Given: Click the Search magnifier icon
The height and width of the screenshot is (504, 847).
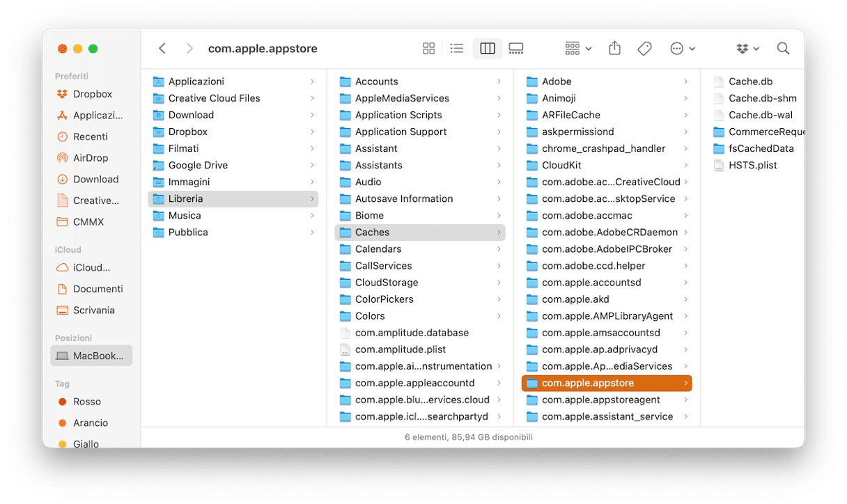Looking at the screenshot, I should coord(784,49).
